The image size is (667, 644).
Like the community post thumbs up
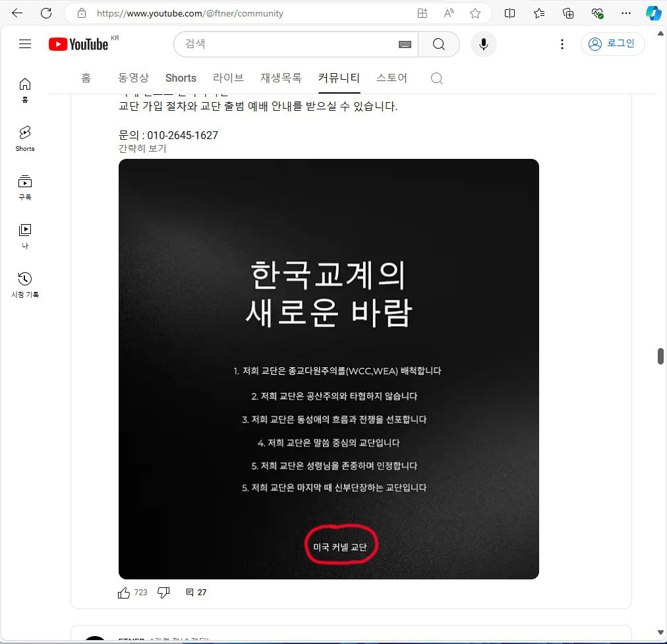(x=124, y=593)
